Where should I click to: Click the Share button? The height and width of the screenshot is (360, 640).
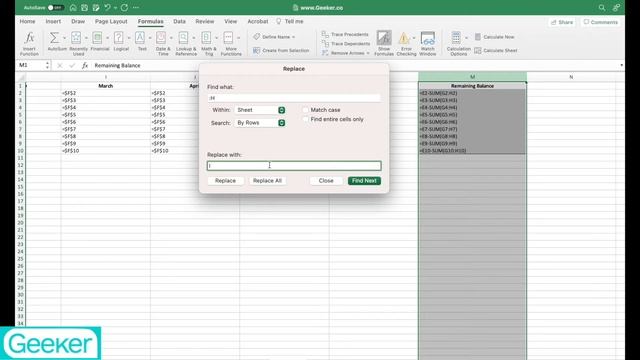562,22
